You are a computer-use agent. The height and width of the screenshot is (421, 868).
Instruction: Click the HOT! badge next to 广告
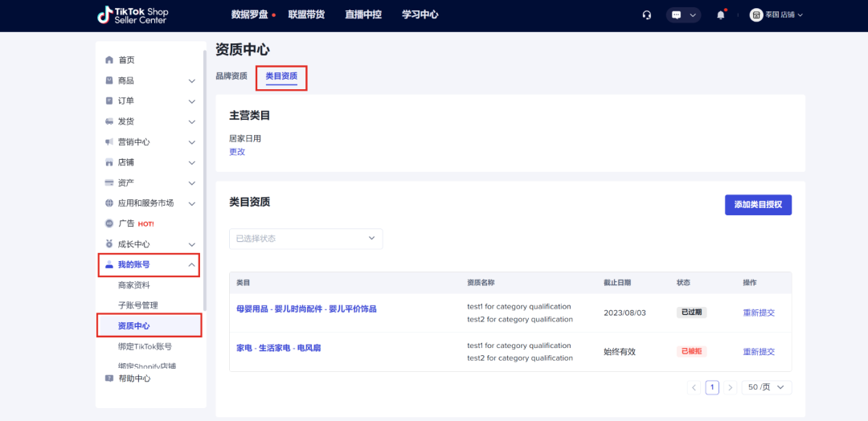146,224
